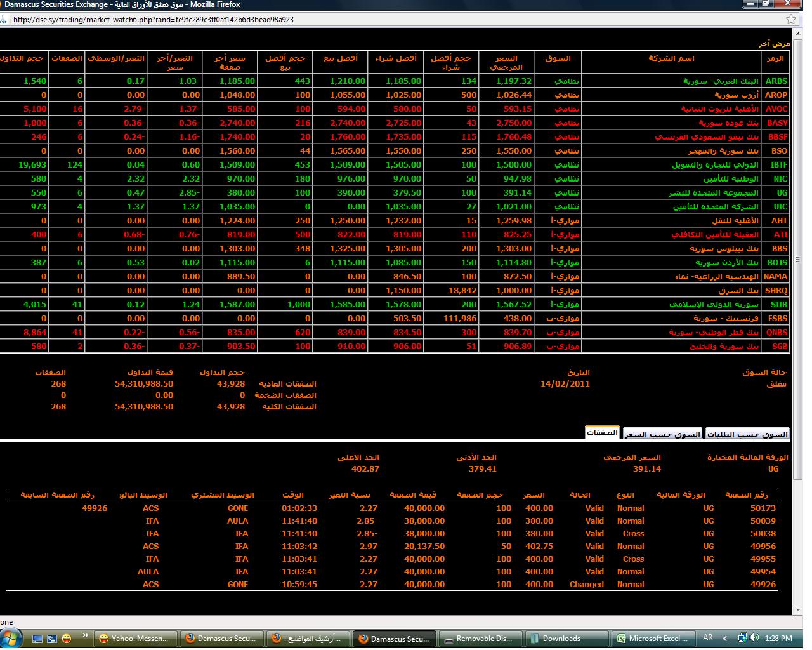
Task: Select the FSBS symbol
Action: point(777,319)
